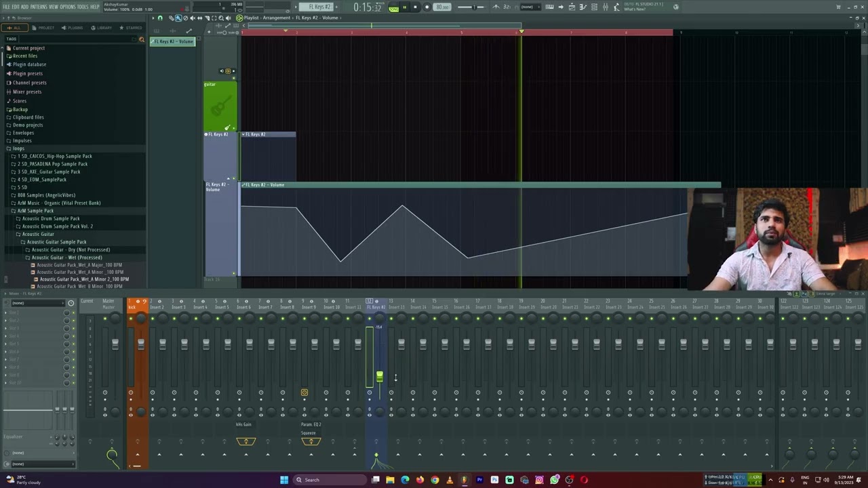The image size is (868, 488).
Task: Open 808 Samples (AngelicVibes) folder
Action: [x=46, y=195]
